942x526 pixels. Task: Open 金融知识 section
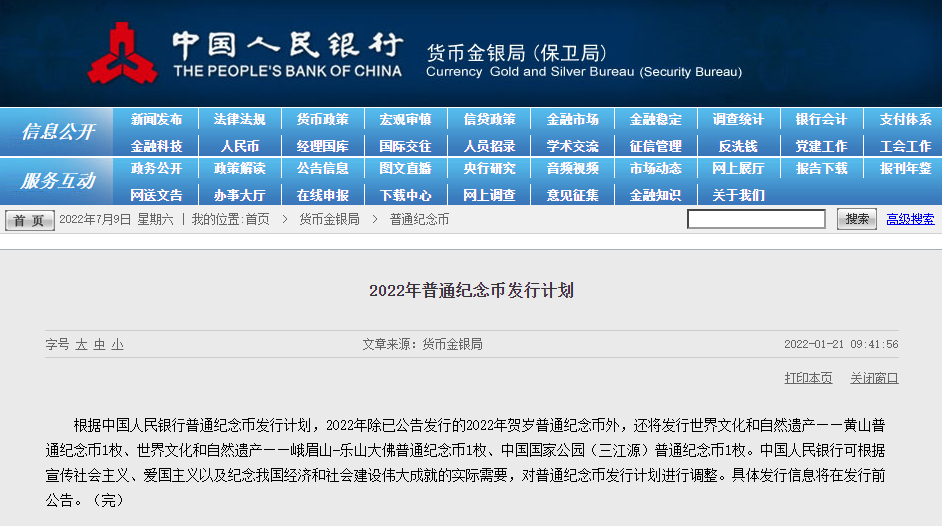pos(655,195)
